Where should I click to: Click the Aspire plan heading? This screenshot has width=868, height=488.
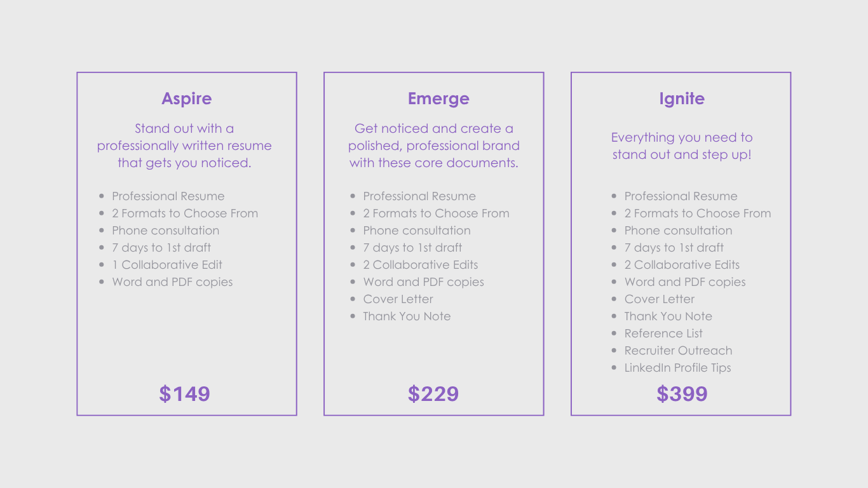[x=186, y=98]
